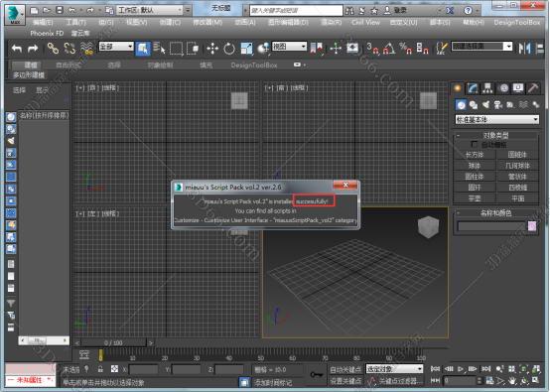Viewport: 550px width, 392px height.
Task: Collapse the Name and Color rollout
Action: click(x=495, y=212)
